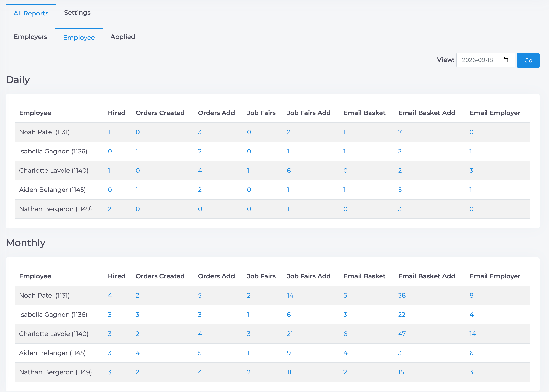549x392 pixels.
Task: Click Noah Patel (1131) in the Daily table
Action: [44, 132]
